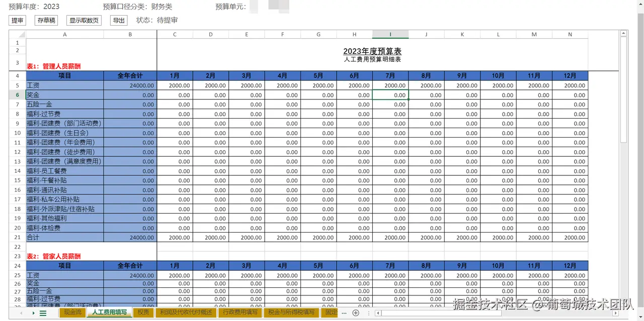The width and height of the screenshot is (644, 321).
Task: Select 福利-团建费（年会费用）cell
Action: 65,143
